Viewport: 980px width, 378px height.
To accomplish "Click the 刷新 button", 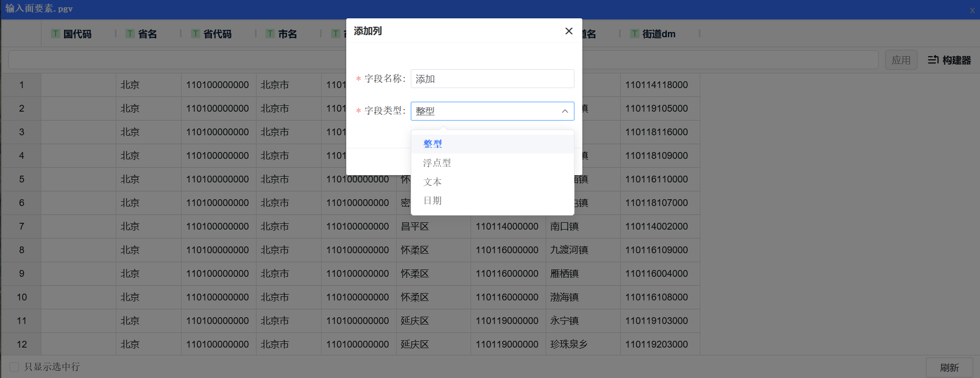I will (949, 368).
